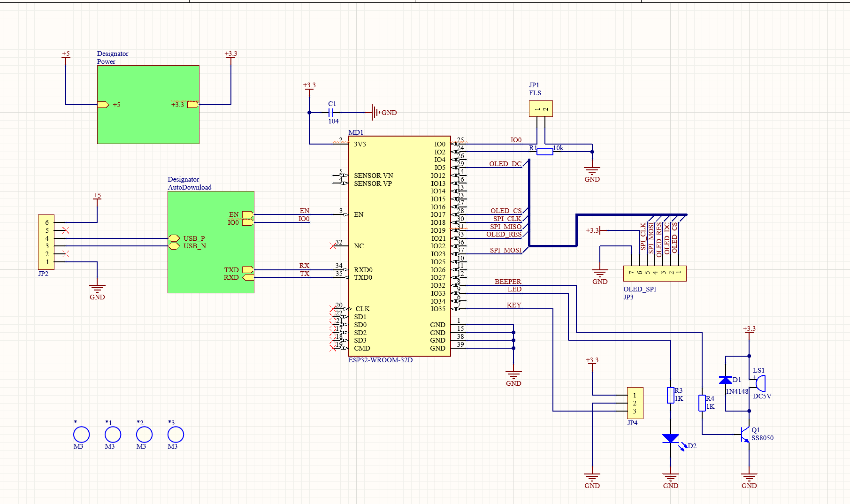This screenshot has width=850, height=504.
Task: Click the RX net label
Action: tap(305, 266)
